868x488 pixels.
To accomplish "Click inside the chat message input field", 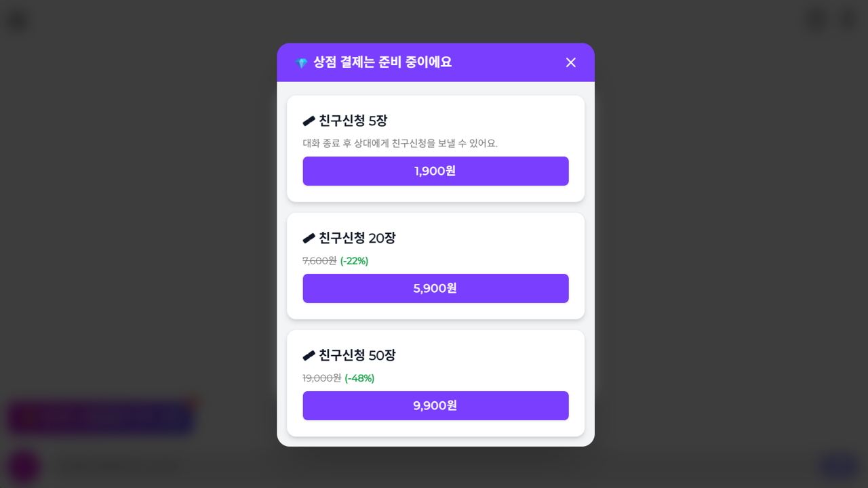I will 407,466.
